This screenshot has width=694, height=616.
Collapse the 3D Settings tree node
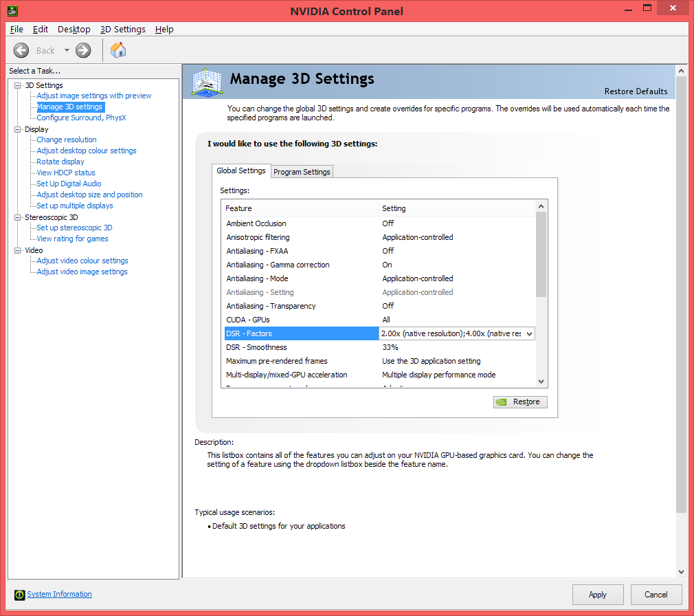click(x=18, y=85)
